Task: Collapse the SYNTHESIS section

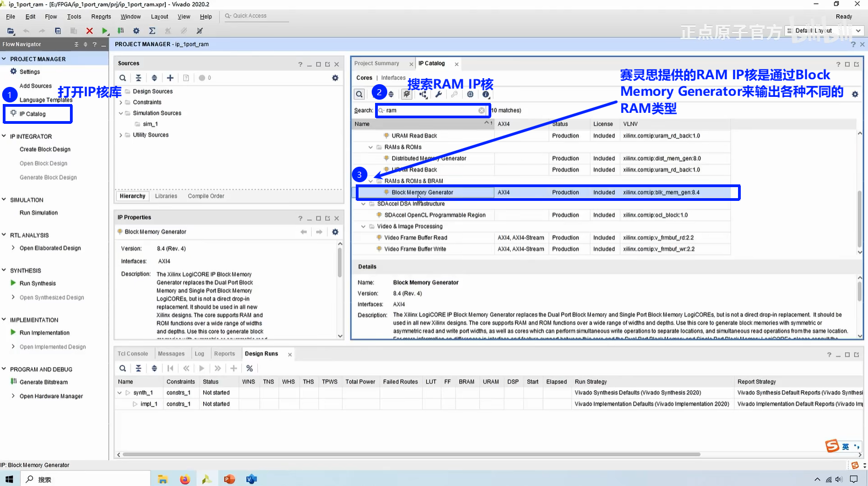Action: [4, 271]
